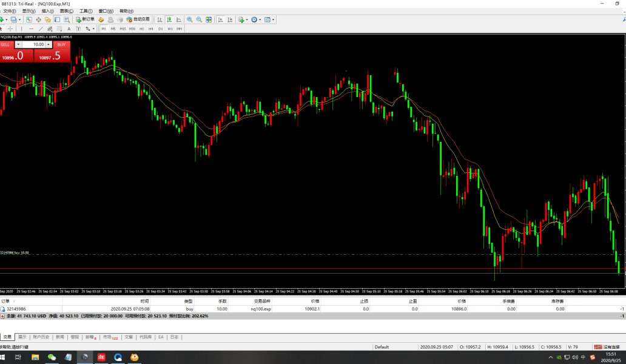Select the crosshair cursor tool
Viewport: 626px width, 364px height.
click(12, 29)
